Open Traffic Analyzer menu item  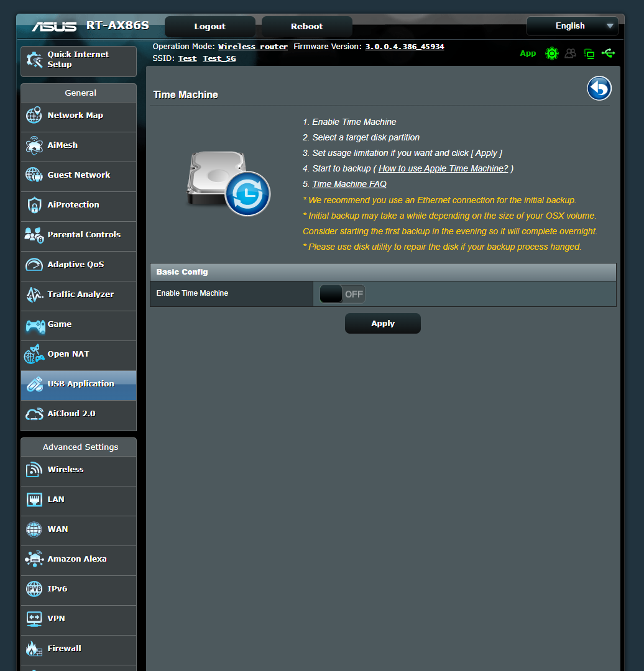pos(78,296)
